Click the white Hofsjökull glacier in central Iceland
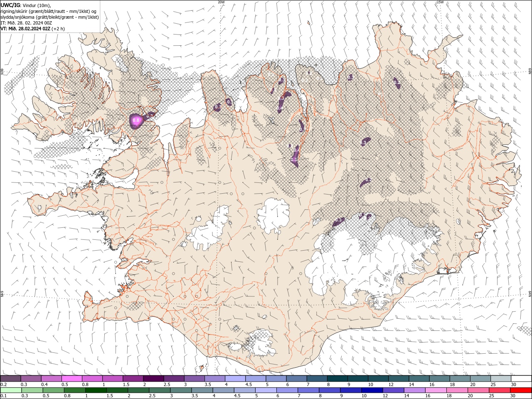 pos(273,216)
